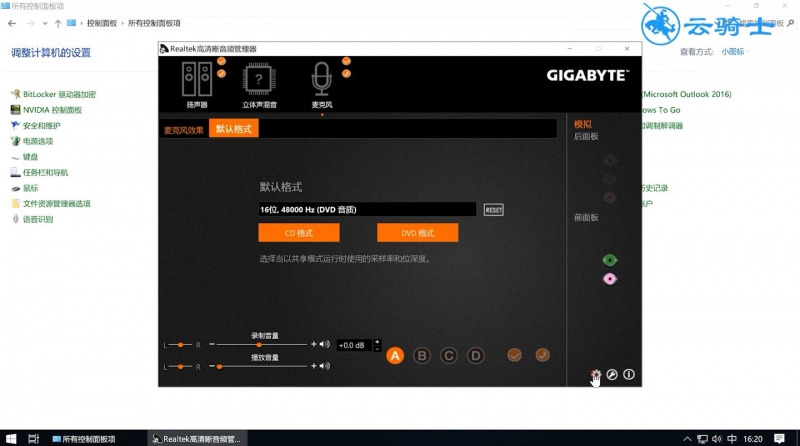The height and width of the screenshot is (446, 800).
Task: Click the upper checkmark badge beside speakers
Action: (221, 61)
